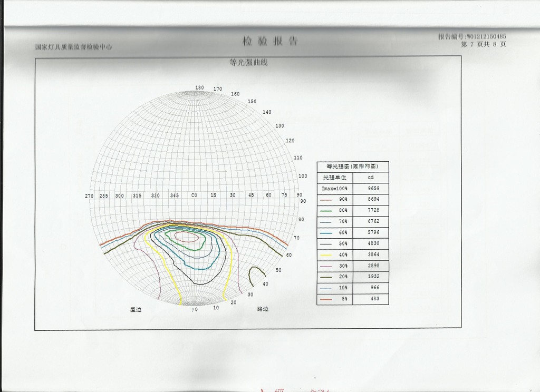Click the 70% label in the legend
Image resolution: width=540 pixels, height=392 pixels.
(343, 222)
